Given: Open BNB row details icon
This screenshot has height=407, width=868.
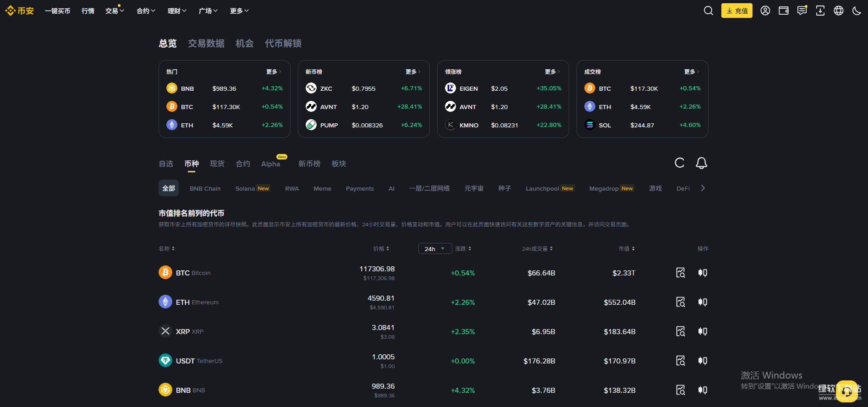Looking at the screenshot, I should [681, 390].
